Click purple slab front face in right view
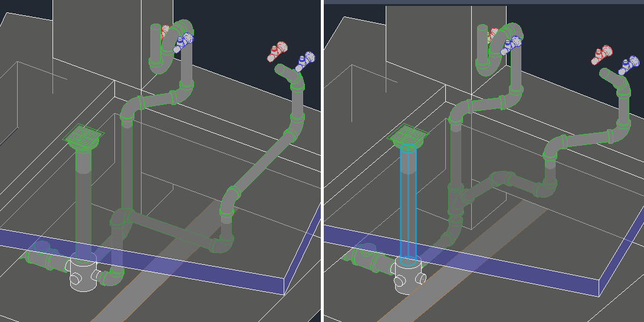Viewport: 644px width, 322px height. [462, 262]
